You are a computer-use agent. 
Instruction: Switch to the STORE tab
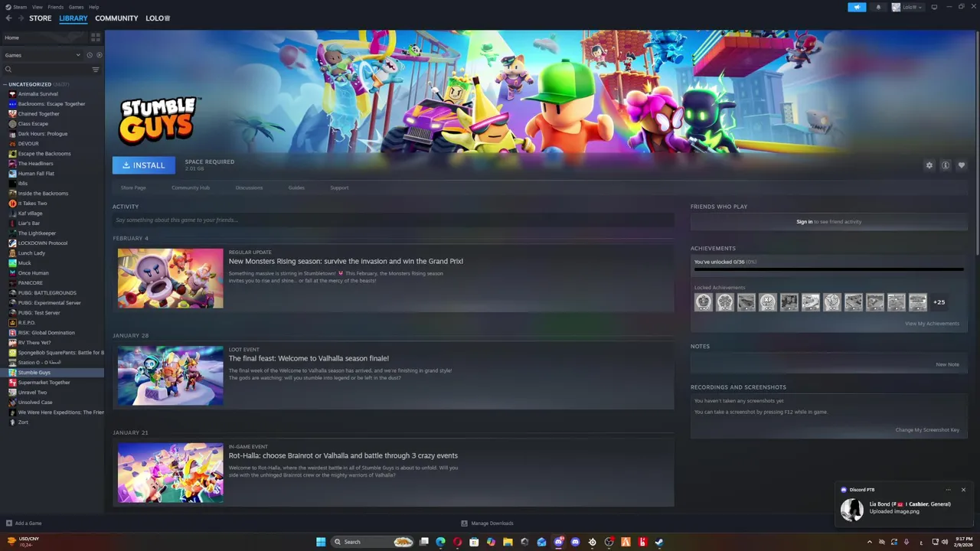click(x=41, y=18)
